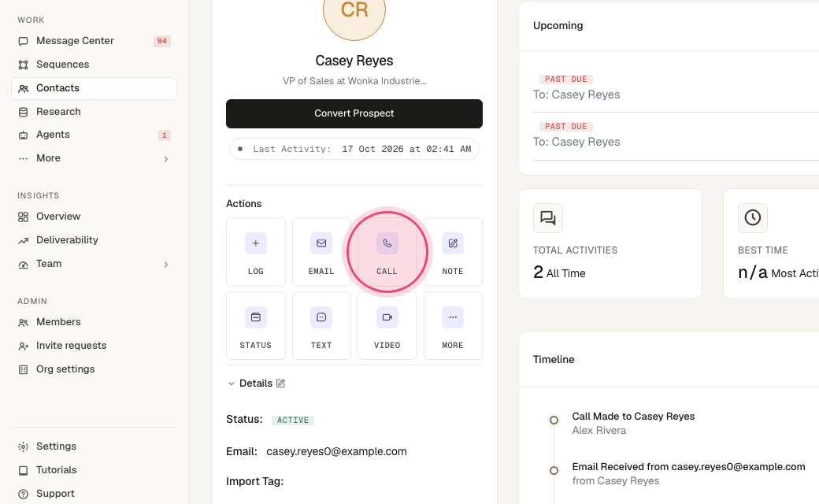Image resolution: width=819 pixels, height=504 pixels.
Task: Click the Last Activity timestamp pill
Action: point(354,149)
